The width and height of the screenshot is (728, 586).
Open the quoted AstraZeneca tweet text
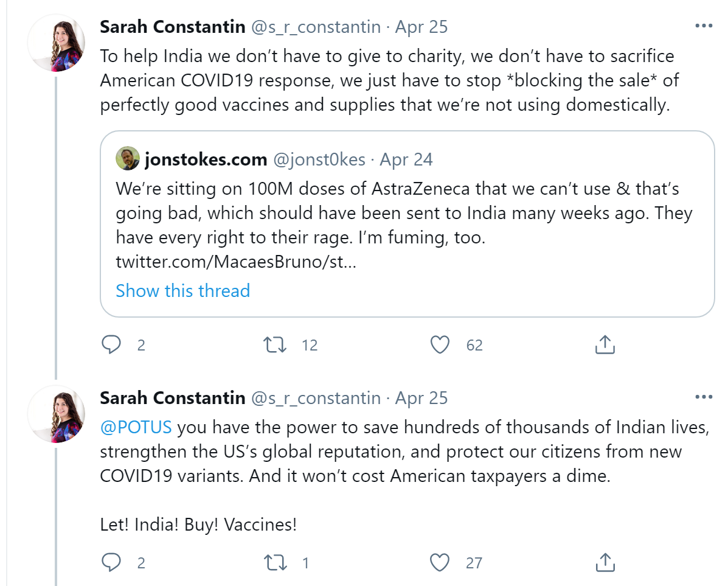tap(401, 213)
